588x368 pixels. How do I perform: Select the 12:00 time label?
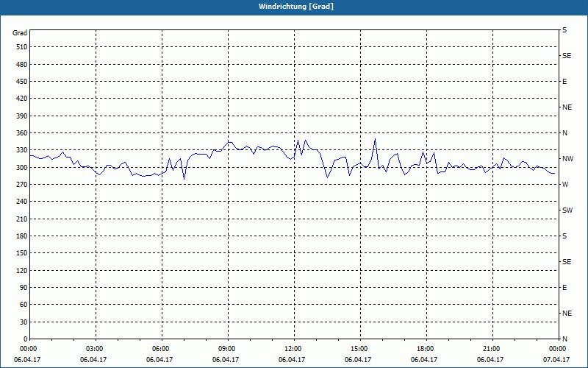(293, 349)
